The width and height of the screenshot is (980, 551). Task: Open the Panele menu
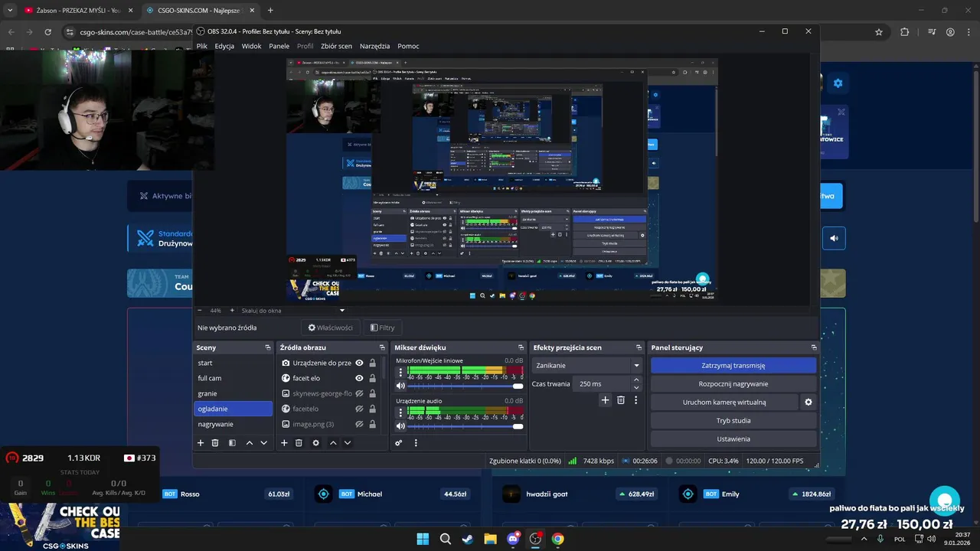[279, 46]
